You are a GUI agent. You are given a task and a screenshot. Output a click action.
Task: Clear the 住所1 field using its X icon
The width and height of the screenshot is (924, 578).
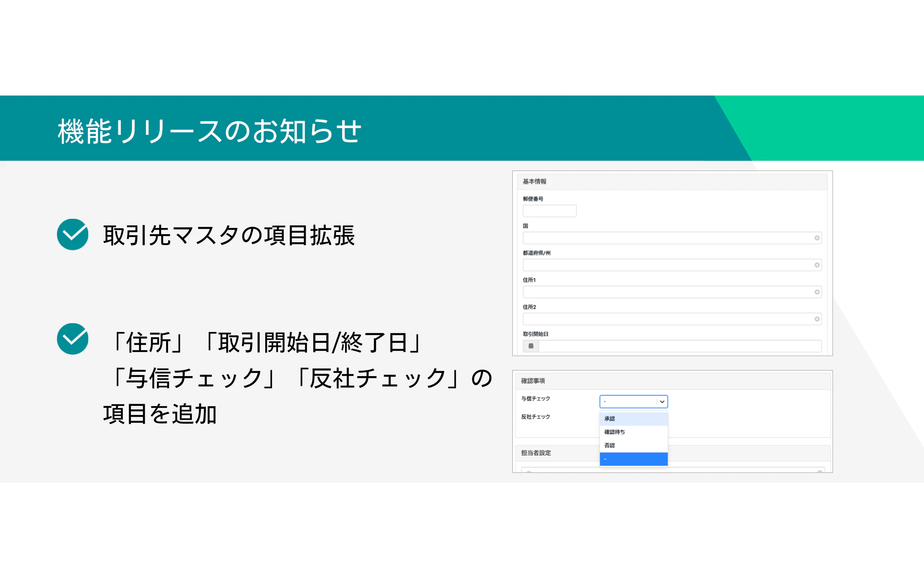pos(816,292)
